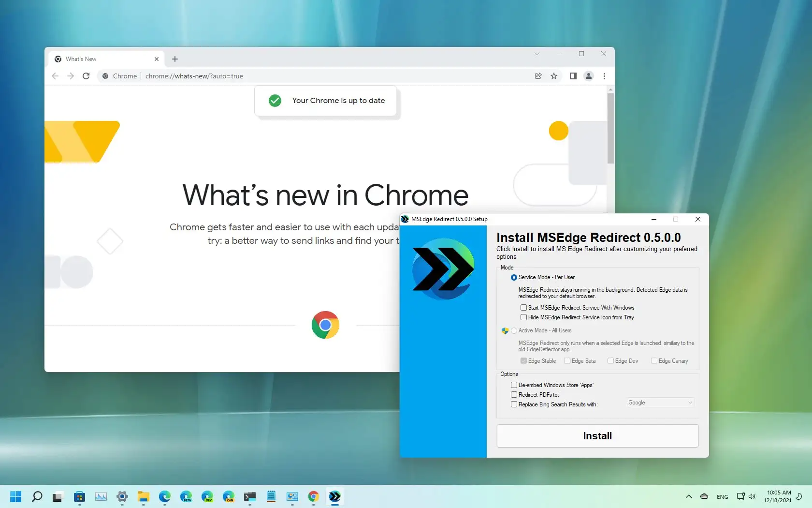This screenshot has height=508, width=812.
Task: Click the Install button
Action: (x=597, y=436)
